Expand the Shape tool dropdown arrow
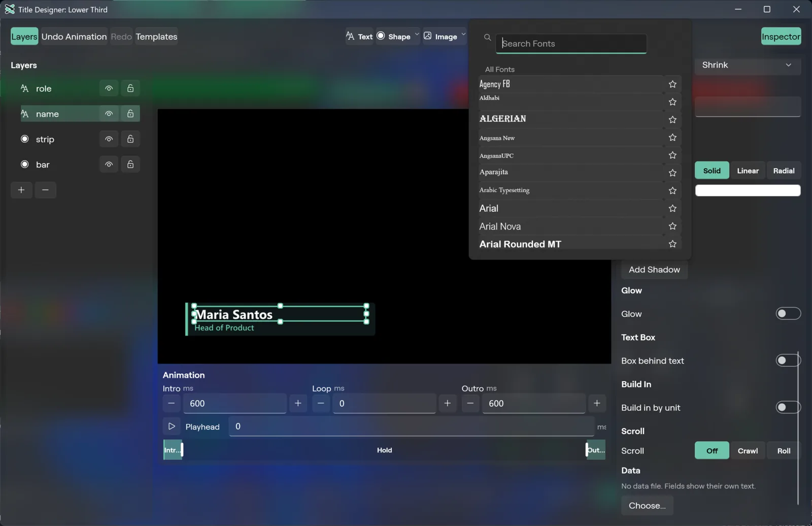 pyautogui.click(x=417, y=35)
